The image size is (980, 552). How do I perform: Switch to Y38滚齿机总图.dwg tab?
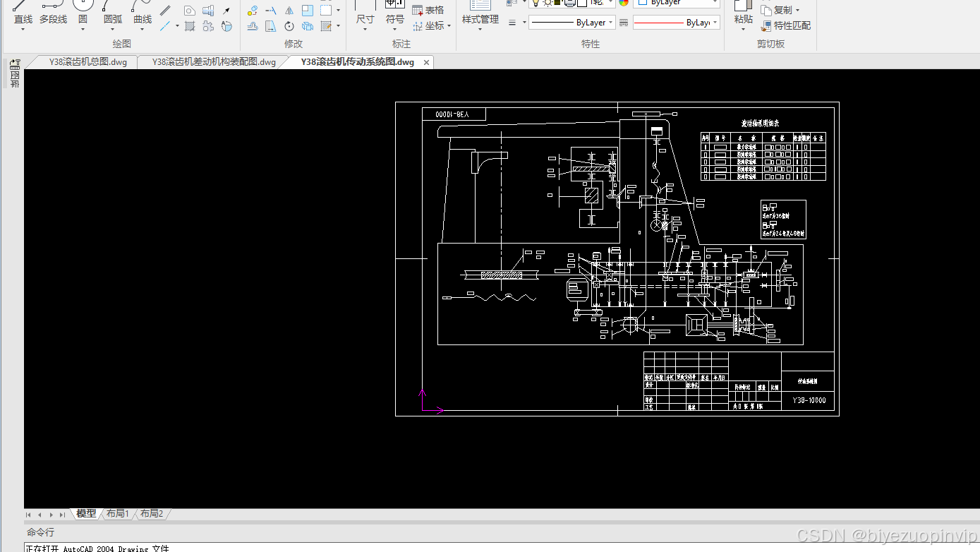coord(87,62)
